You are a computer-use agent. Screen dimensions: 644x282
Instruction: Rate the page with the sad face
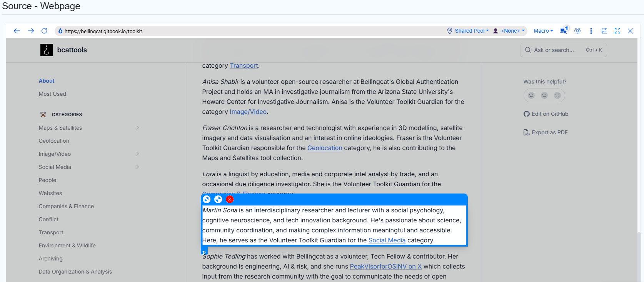pyautogui.click(x=531, y=95)
